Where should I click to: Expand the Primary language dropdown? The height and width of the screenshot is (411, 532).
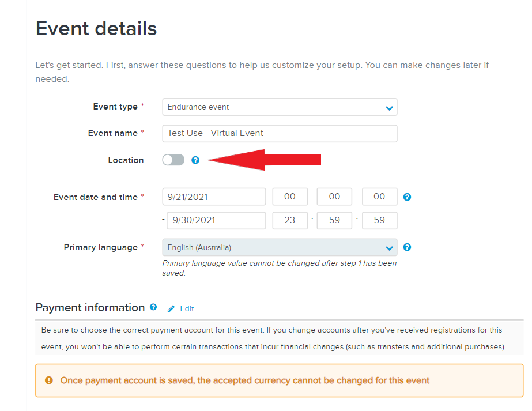click(280, 247)
